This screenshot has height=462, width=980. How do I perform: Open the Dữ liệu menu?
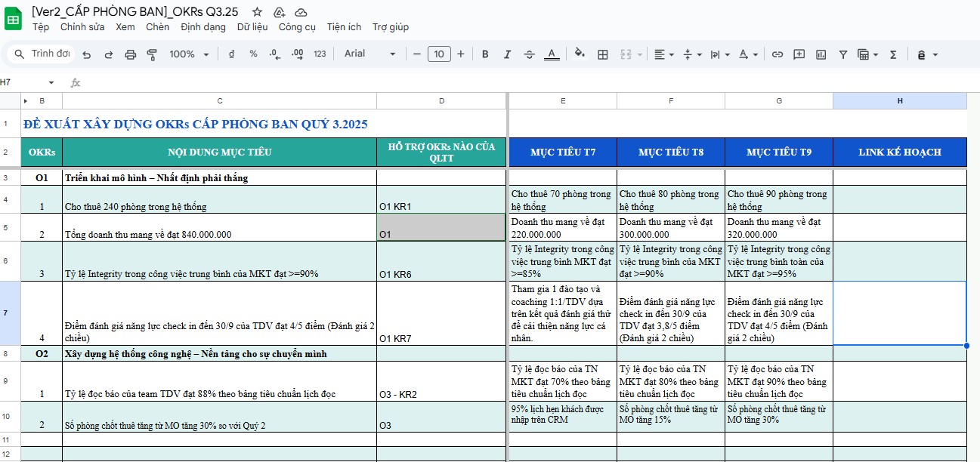[x=252, y=27]
